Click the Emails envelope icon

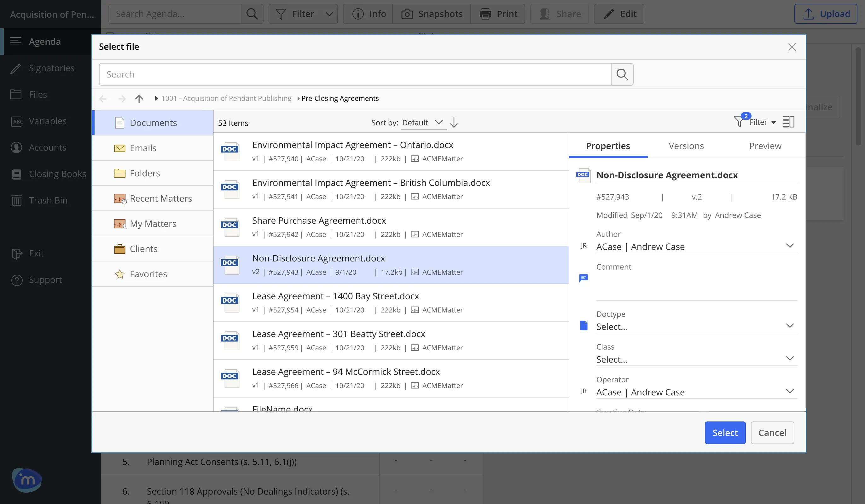pos(119,148)
